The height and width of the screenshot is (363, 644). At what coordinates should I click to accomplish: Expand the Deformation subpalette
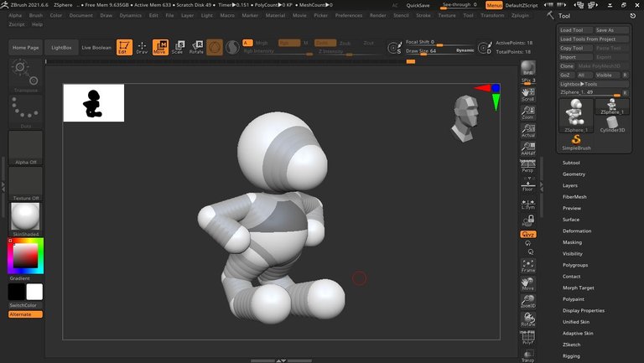coord(577,231)
